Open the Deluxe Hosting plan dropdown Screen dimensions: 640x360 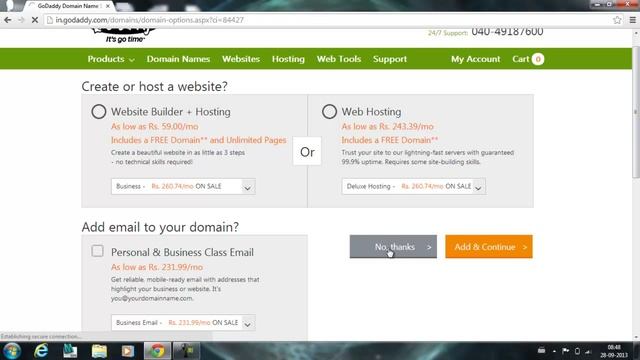point(413,187)
